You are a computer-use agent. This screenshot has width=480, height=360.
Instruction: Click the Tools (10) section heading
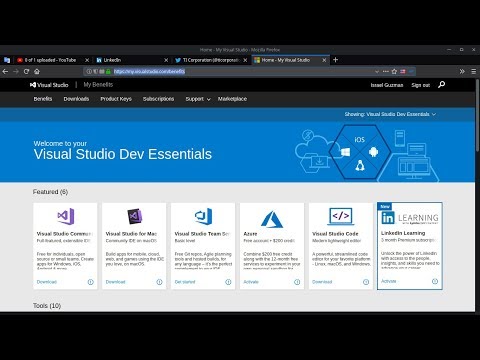(x=47, y=306)
